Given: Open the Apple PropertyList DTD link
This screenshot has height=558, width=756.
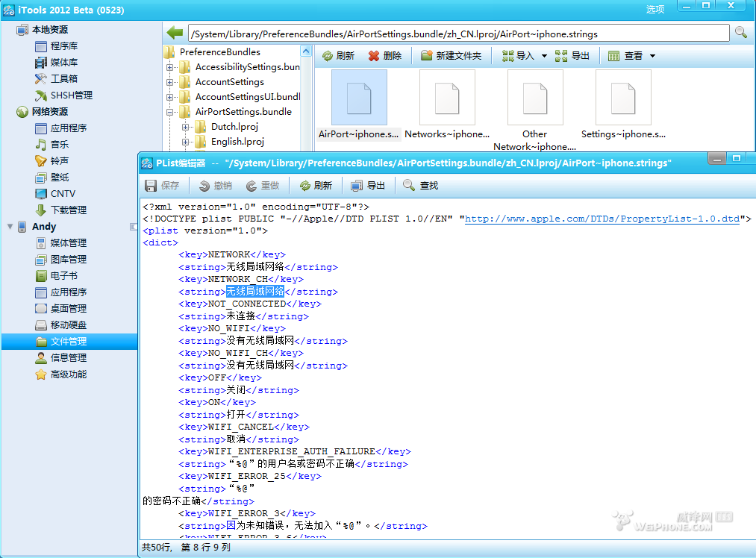Looking at the screenshot, I should [602, 219].
